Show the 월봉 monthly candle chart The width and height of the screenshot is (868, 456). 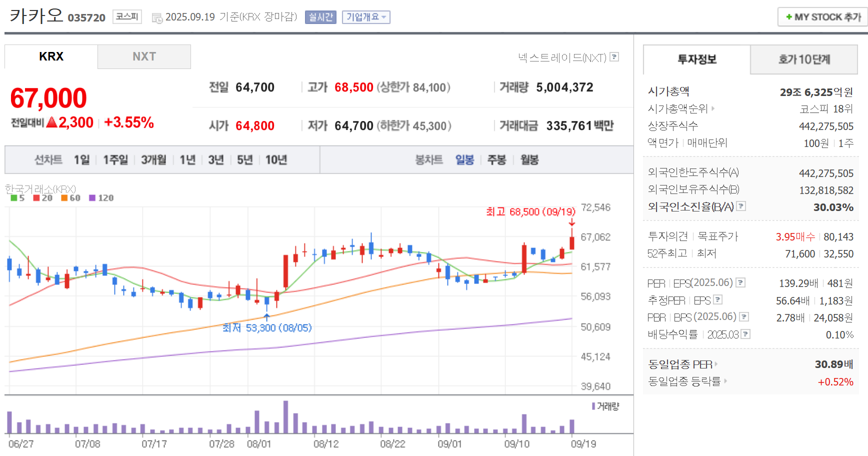tap(529, 160)
